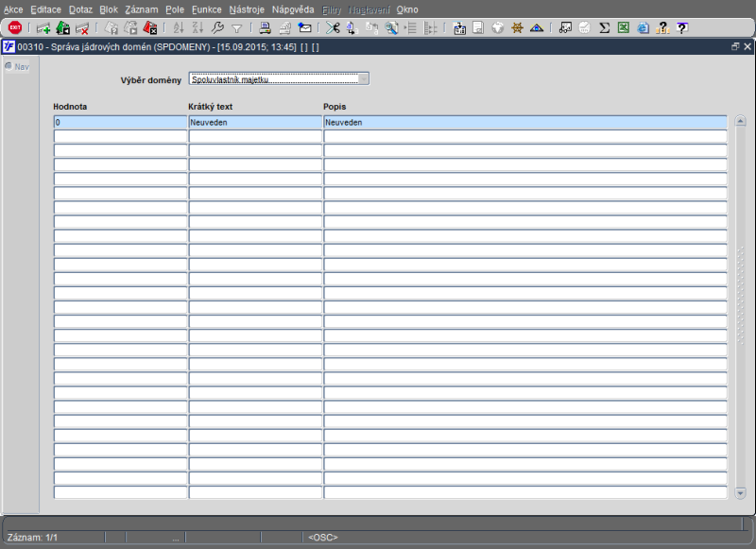The height and width of the screenshot is (549, 756).
Task: Restore the inner window via restore button
Action: pyautogui.click(x=735, y=46)
